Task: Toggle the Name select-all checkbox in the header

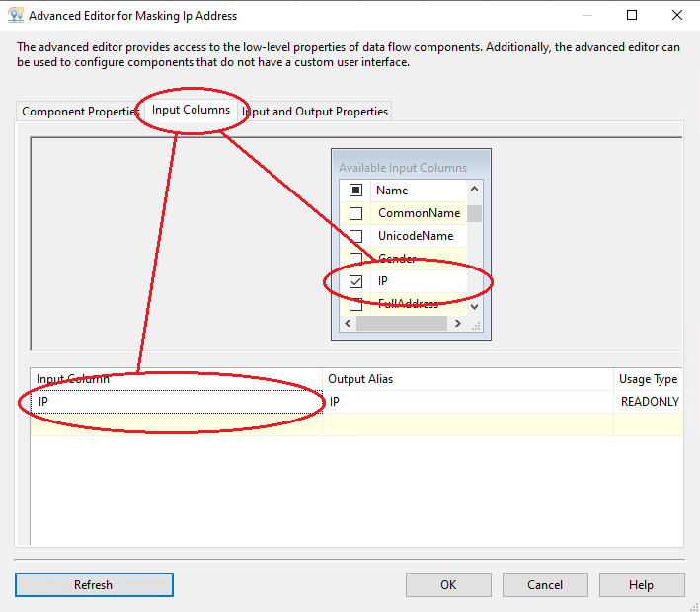Action: point(356,191)
